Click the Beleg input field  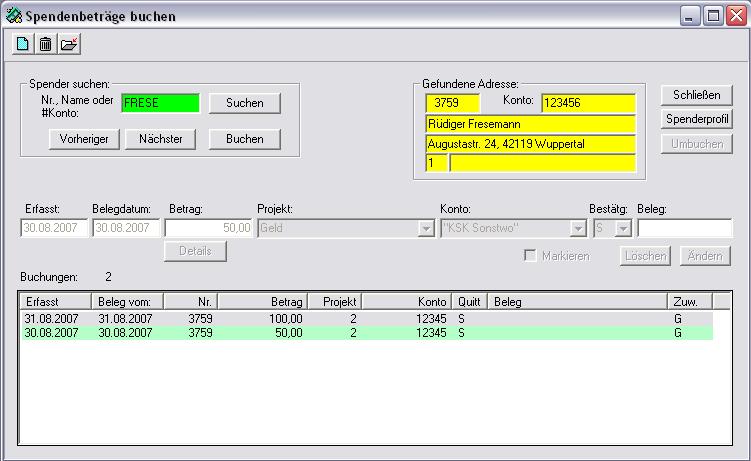point(684,228)
